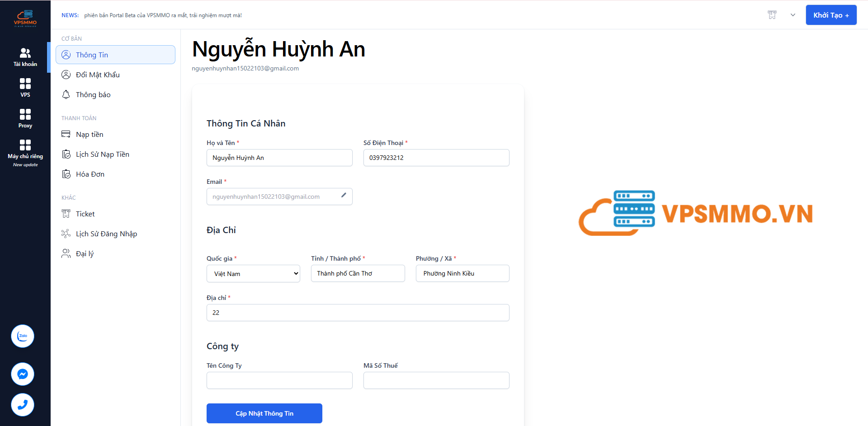Image resolution: width=868 pixels, height=426 pixels.
Task: Select Đổi Mật Khẩu menu item
Action: [x=98, y=75]
